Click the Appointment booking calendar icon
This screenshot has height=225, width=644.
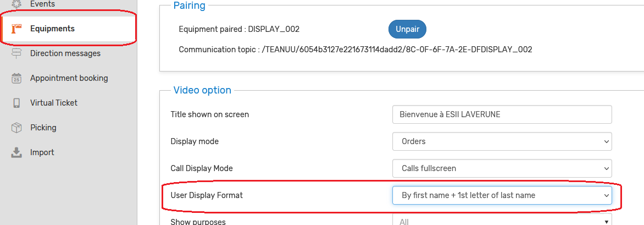(16, 78)
